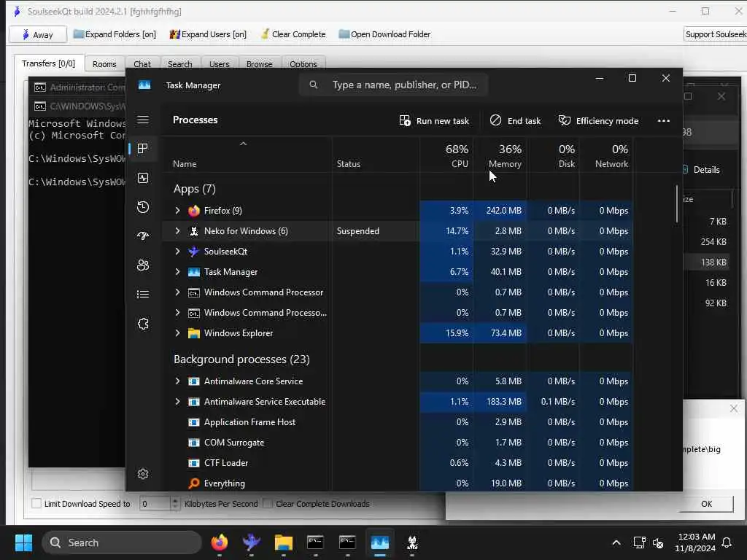Click Open Download Folder button

click(384, 34)
